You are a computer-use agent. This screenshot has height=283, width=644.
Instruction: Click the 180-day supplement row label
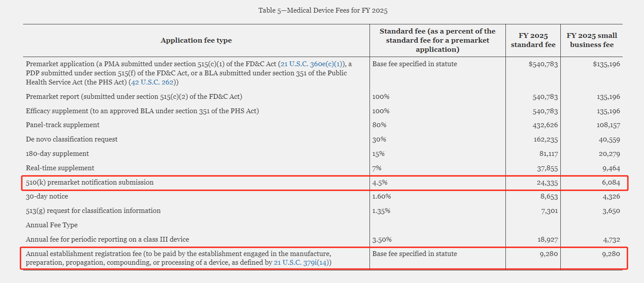pos(58,154)
